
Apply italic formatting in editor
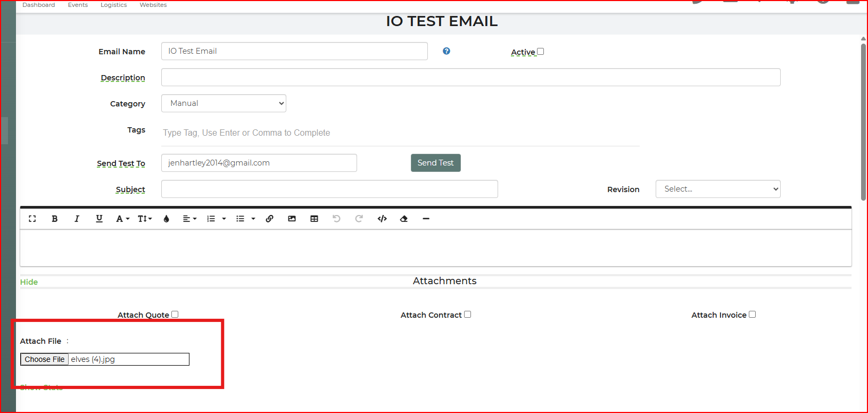click(77, 219)
